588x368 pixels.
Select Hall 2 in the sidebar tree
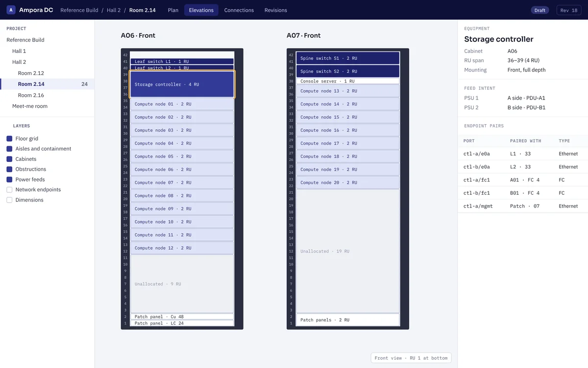pos(47,62)
